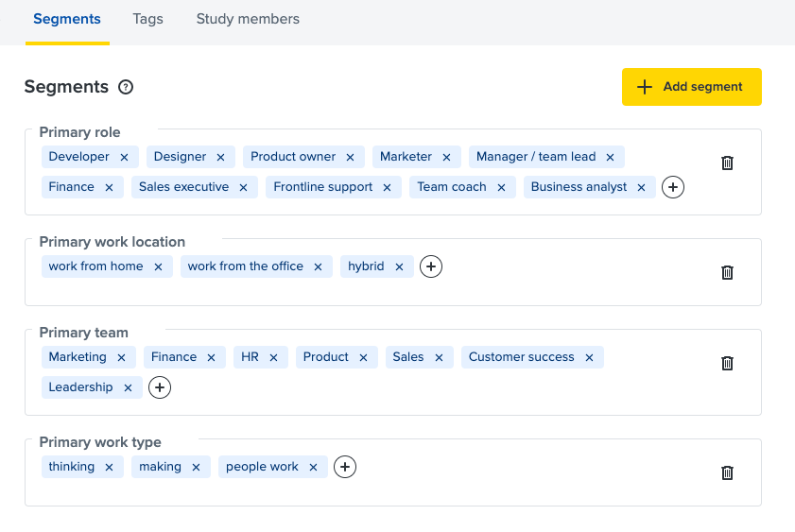Image resolution: width=795 pixels, height=532 pixels.
Task: Add a new tag to Primary work type
Action: tap(345, 467)
